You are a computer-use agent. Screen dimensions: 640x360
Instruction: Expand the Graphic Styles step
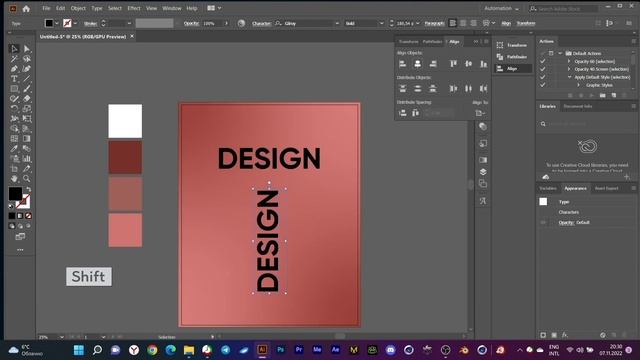pos(578,85)
